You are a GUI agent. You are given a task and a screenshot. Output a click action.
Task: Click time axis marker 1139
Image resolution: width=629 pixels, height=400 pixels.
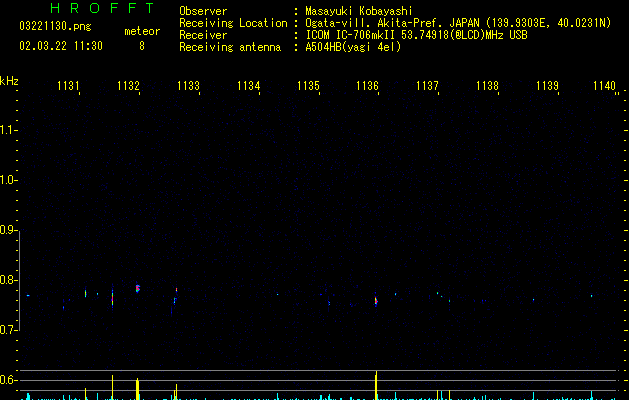[x=548, y=85]
